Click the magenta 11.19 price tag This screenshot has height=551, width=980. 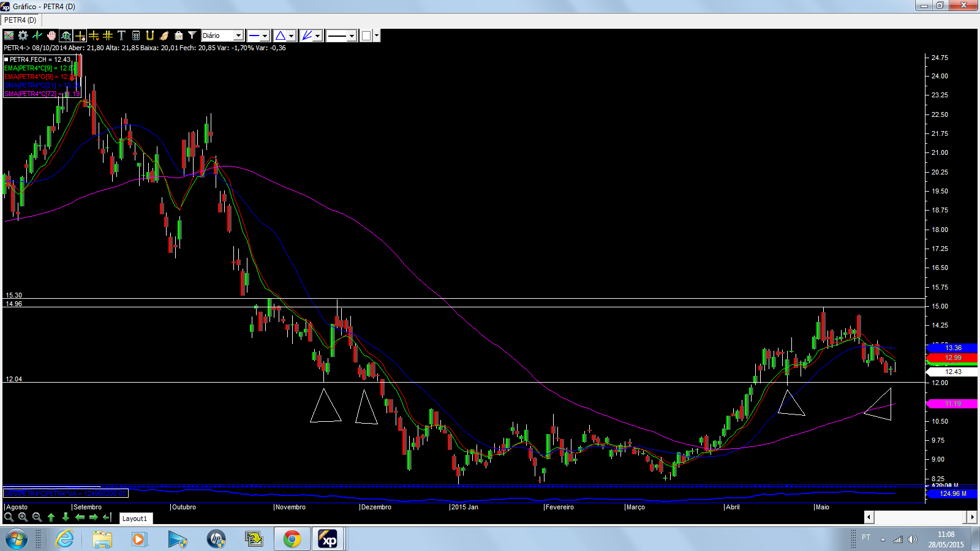click(952, 404)
